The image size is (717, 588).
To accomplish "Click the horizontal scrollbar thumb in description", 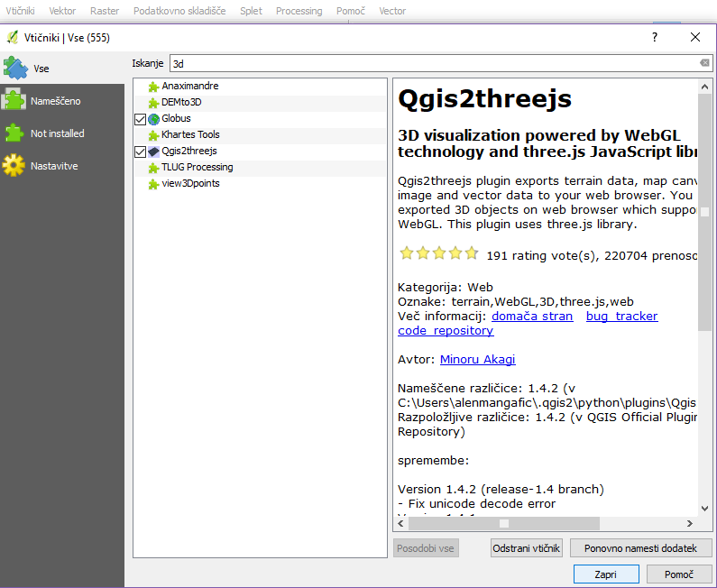I will point(504,524).
